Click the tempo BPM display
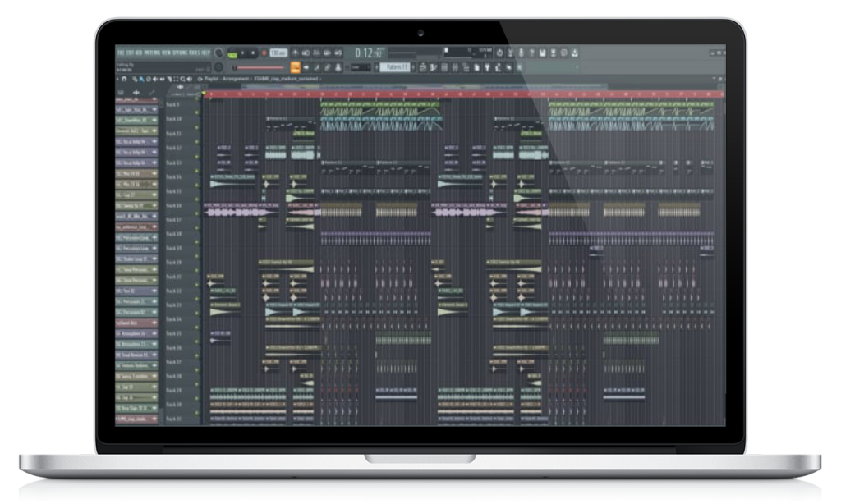This screenshot has width=841, height=504. [x=278, y=53]
